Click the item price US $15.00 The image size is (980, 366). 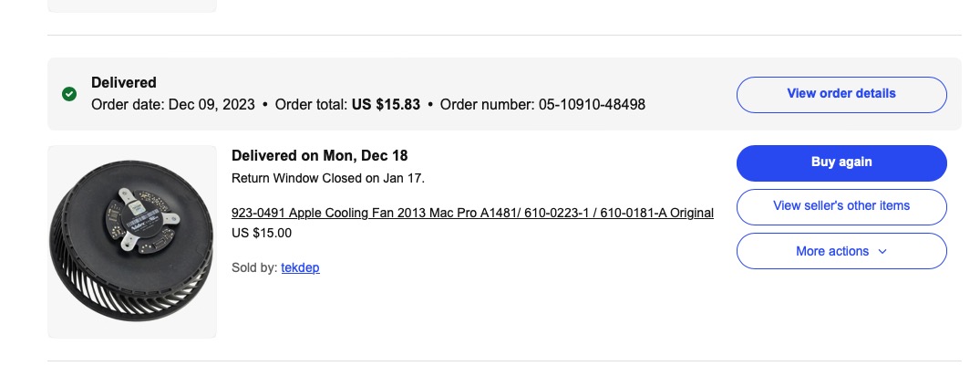[x=262, y=233]
